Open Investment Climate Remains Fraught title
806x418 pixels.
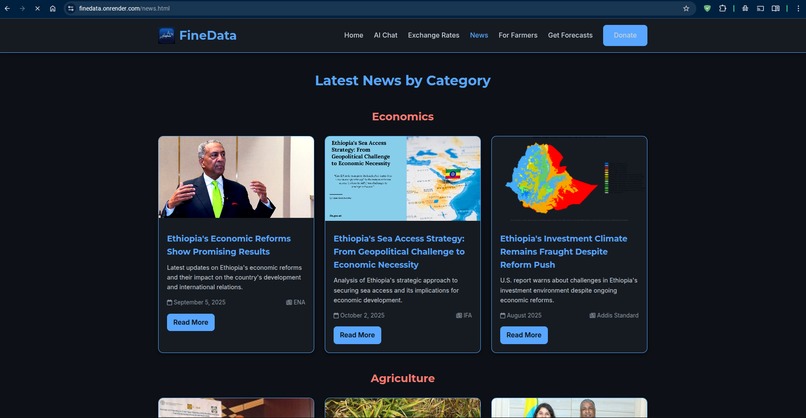[563, 251]
